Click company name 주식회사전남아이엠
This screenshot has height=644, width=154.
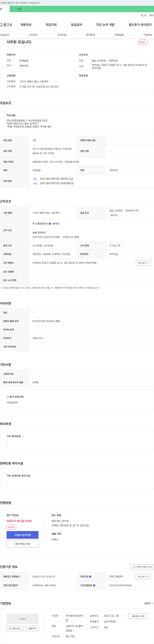[74, 618]
